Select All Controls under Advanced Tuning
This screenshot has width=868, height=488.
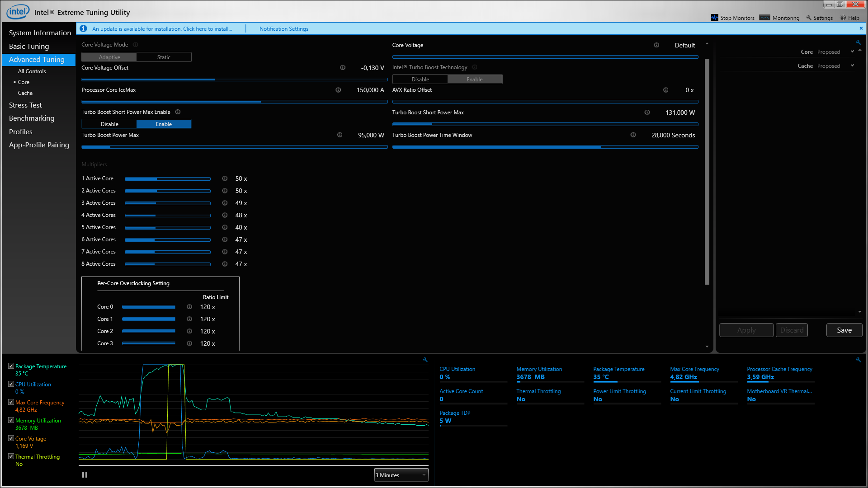(32, 71)
